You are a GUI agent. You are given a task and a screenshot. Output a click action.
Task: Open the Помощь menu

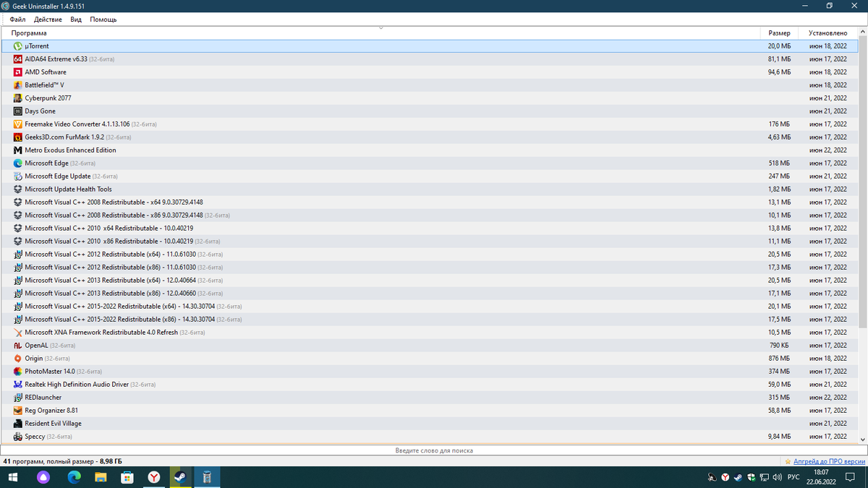pos(103,20)
